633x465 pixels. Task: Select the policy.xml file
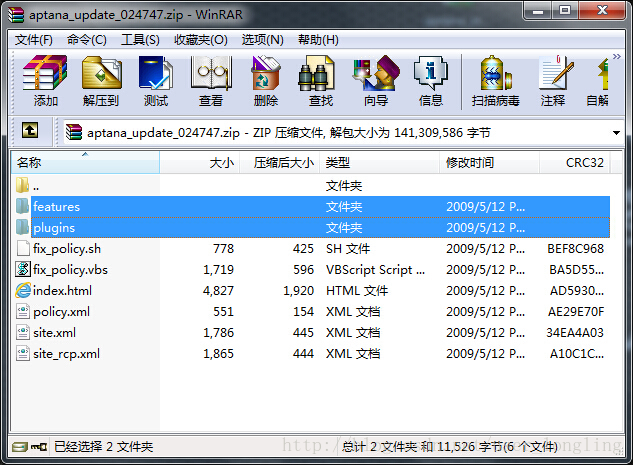pos(311,312)
